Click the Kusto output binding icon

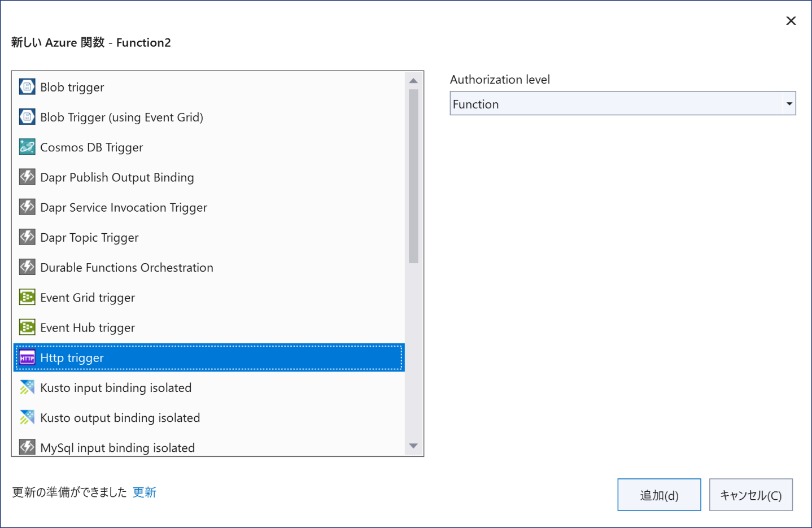point(27,417)
